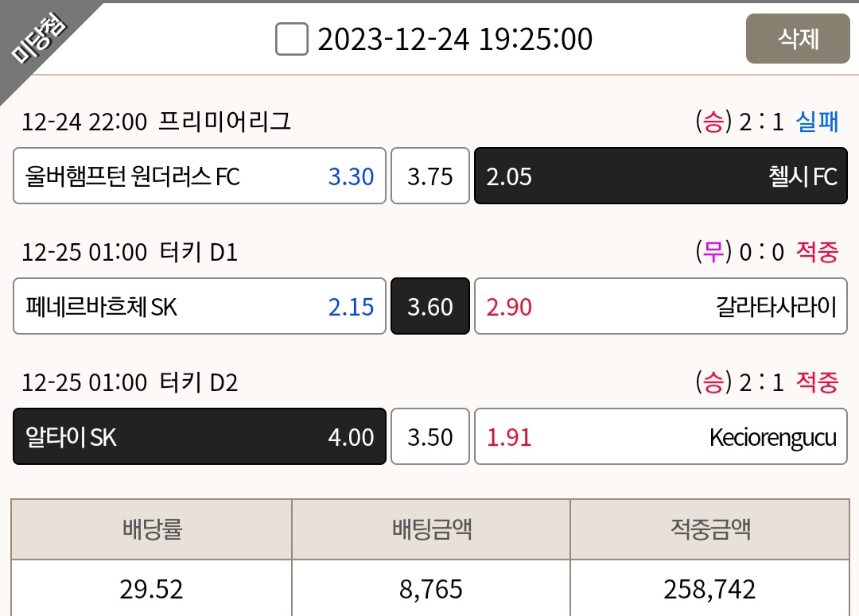Select 페네르바흐체 SK odds 2.15
The width and height of the screenshot is (859, 616).
(200, 306)
